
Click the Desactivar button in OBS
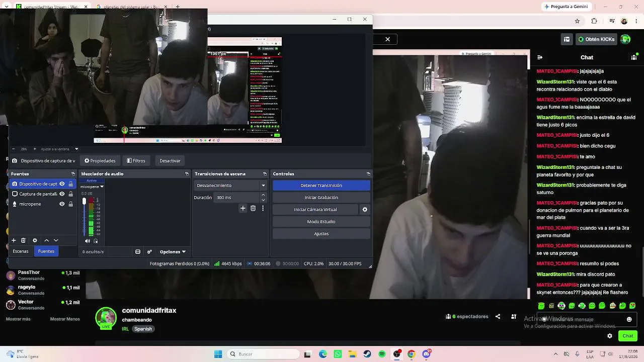[170, 161]
